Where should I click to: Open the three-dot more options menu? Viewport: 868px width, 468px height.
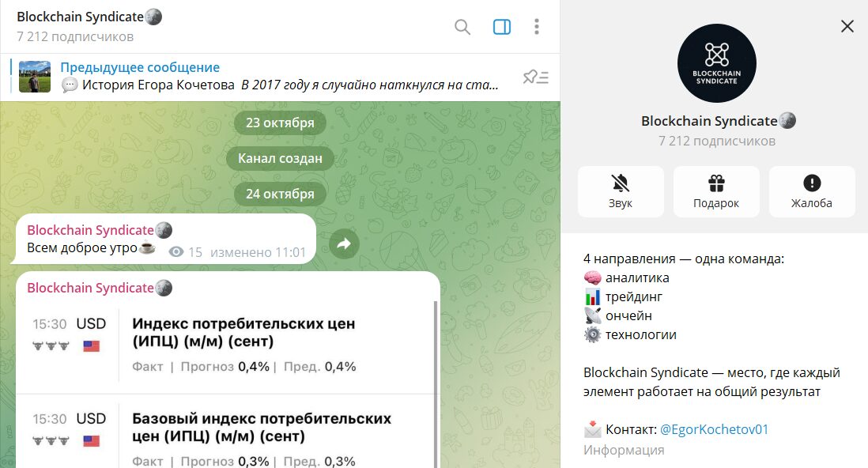click(x=536, y=27)
